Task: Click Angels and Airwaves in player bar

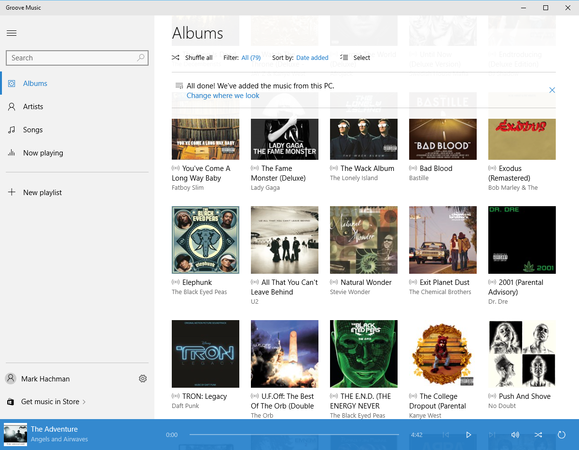Action: click(59, 439)
